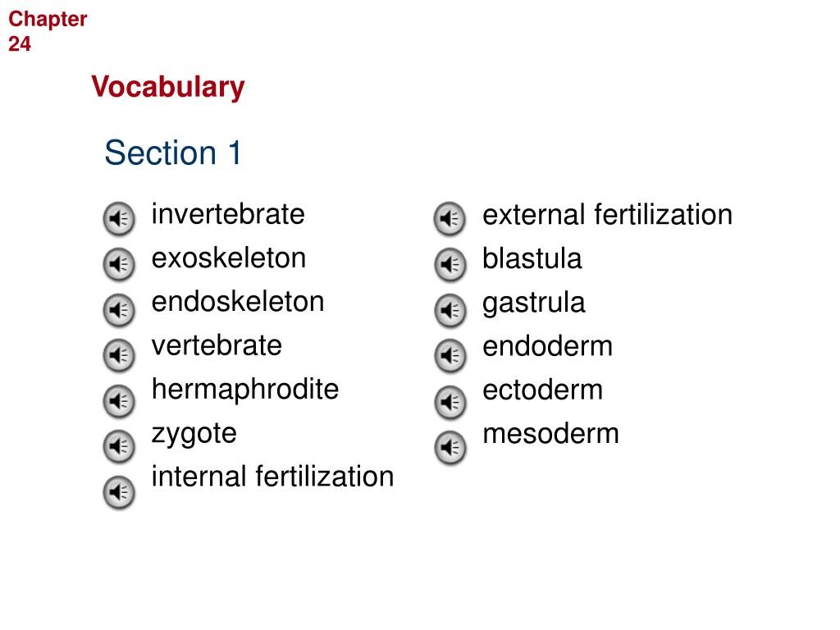Viewport: 840px width, 630px height.
Task: Click speaker icon next to hermaphrodite
Action: pos(118,401)
